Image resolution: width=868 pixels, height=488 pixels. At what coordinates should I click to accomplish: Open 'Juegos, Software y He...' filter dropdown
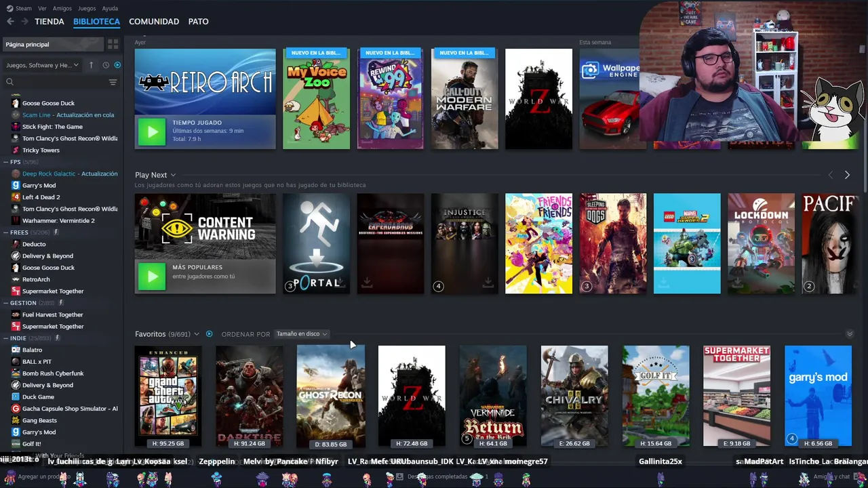click(x=42, y=65)
